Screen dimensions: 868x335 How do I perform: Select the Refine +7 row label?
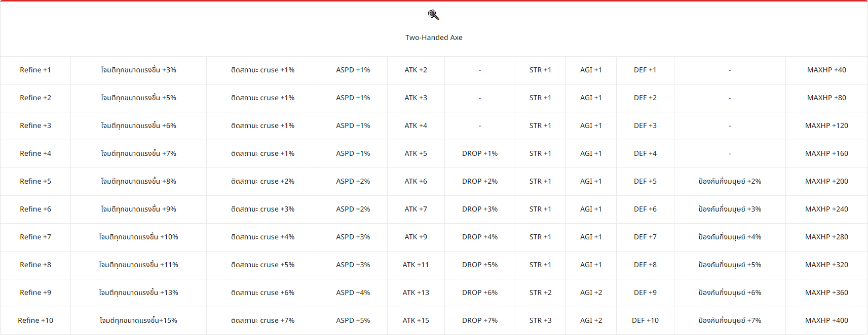pos(35,237)
